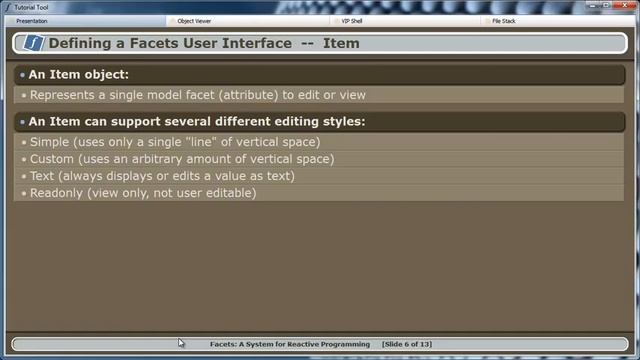Select the 'several different editing styles' heading

point(320,122)
